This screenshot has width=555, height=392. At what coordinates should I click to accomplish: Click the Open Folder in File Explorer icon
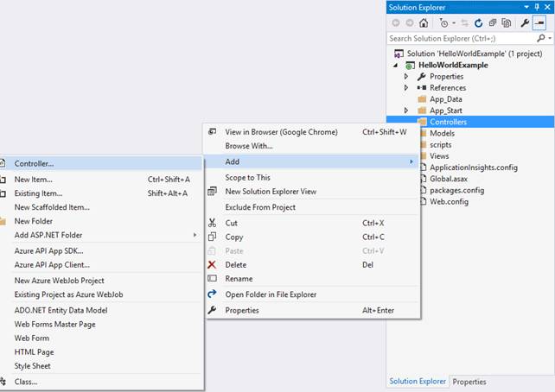pos(212,294)
